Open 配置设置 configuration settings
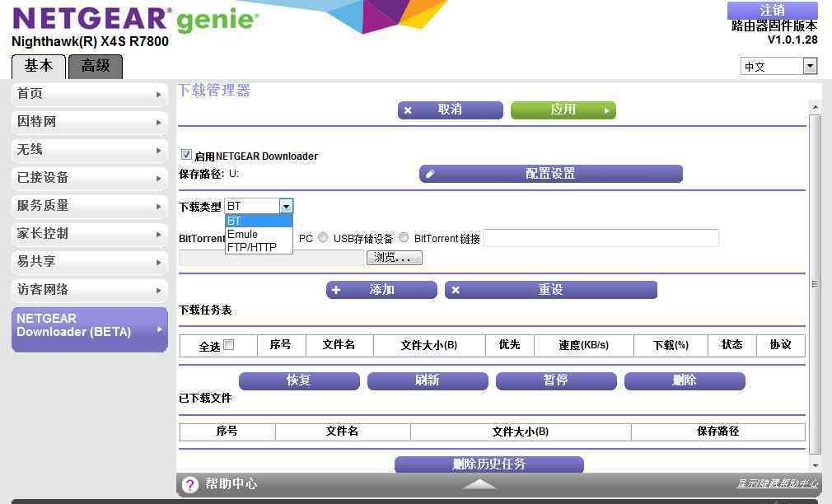Image resolution: width=832 pixels, height=504 pixels. coord(551,174)
